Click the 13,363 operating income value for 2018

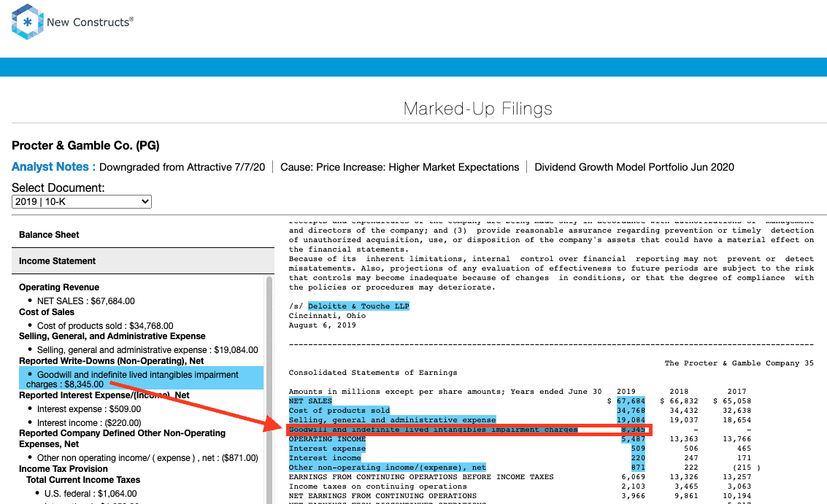pyautogui.click(x=684, y=439)
